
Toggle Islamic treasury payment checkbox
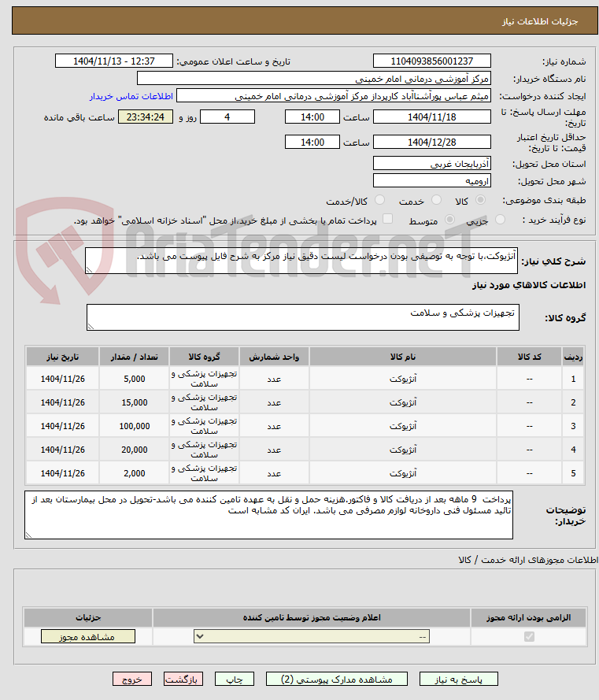click(x=388, y=219)
